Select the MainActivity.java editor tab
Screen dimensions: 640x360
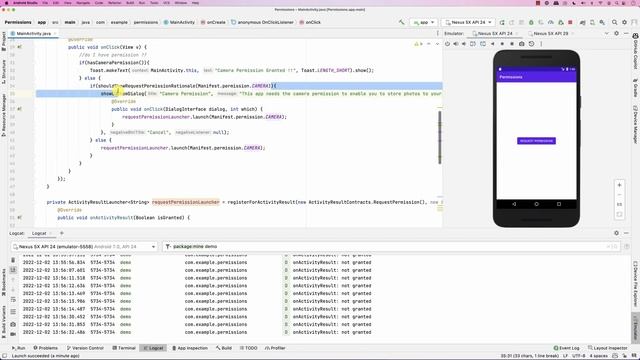[x=33, y=33]
